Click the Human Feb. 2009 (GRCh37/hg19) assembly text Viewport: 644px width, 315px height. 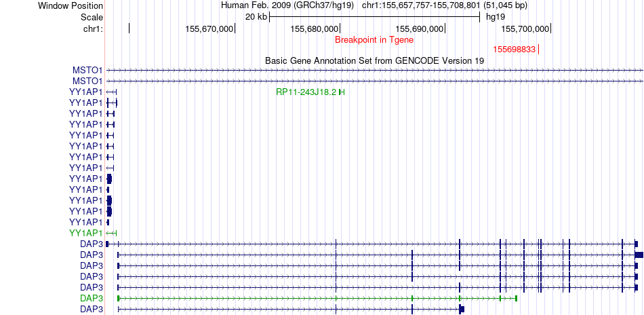click(287, 5)
